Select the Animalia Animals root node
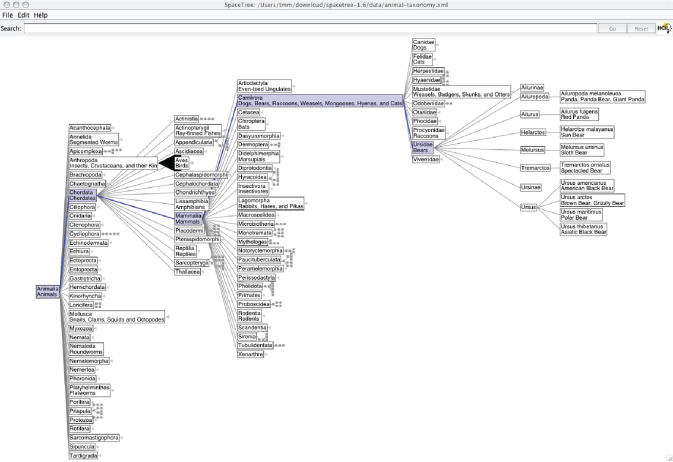Image resolution: width=673 pixels, height=462 pixels. (x=47, y=291)
